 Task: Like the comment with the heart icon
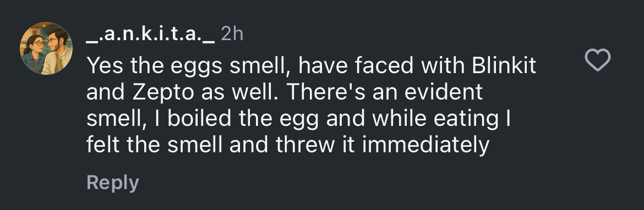tap(597, 60)
